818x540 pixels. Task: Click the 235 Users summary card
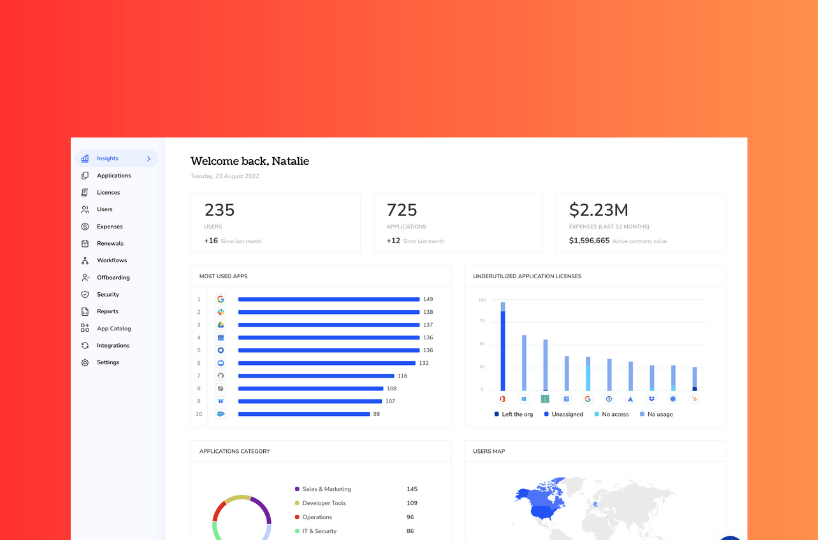[x=275, y=222]
